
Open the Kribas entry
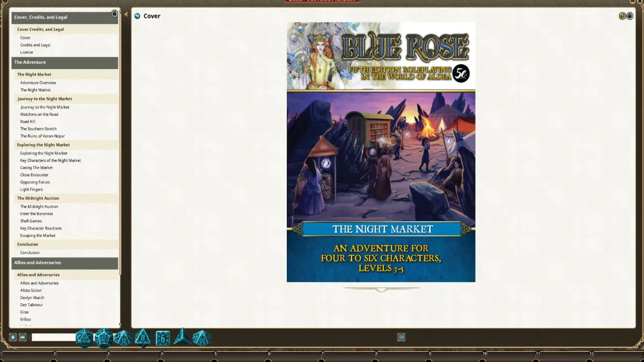[x=26, y=319]
